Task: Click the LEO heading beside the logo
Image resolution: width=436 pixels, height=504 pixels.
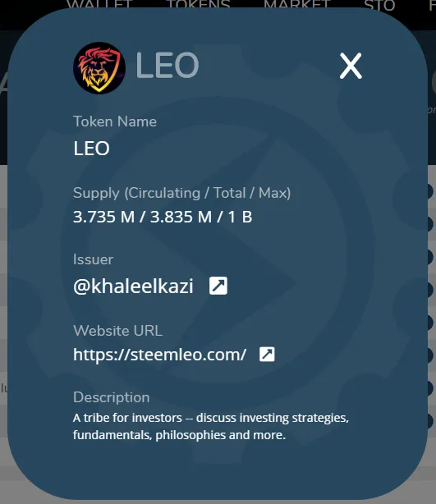Action: [x=168, y=65]
